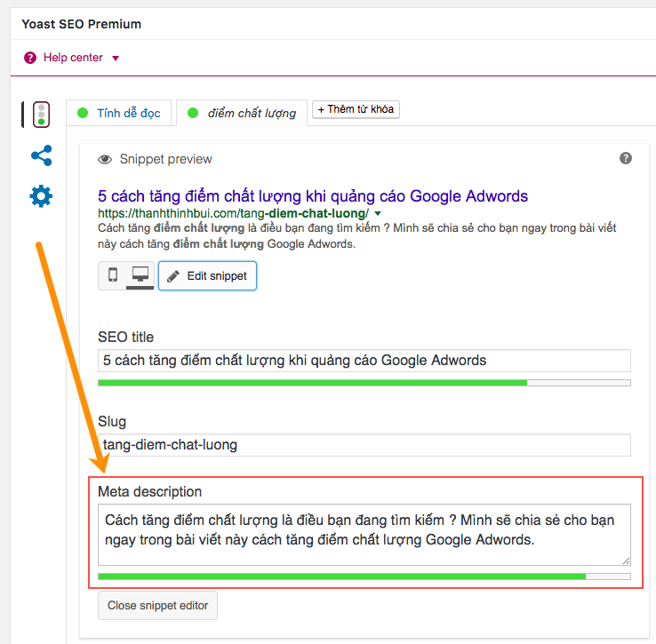Viewport: 656px width, 644px height.
Task: Click the Meta description label
Action: [x=149, y=492]
